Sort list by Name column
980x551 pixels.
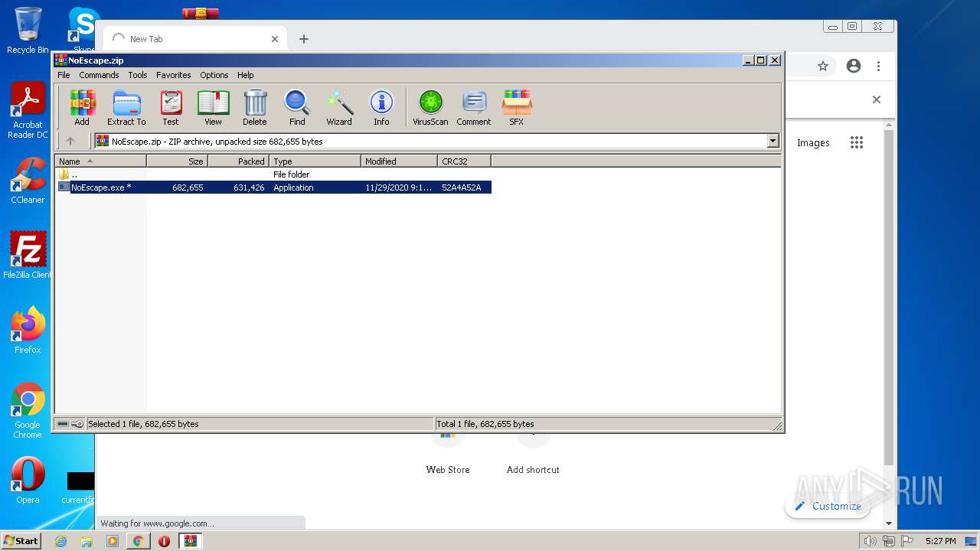(101, 161)
